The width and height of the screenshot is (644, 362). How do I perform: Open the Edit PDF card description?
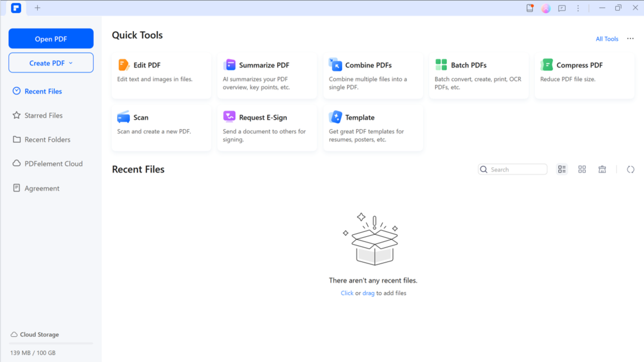(155, 79)
